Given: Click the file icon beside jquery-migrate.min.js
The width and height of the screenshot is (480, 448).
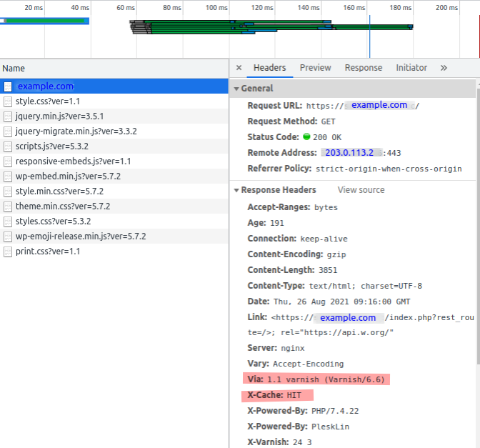Looking at the screenshot, I should pos(8,131).
